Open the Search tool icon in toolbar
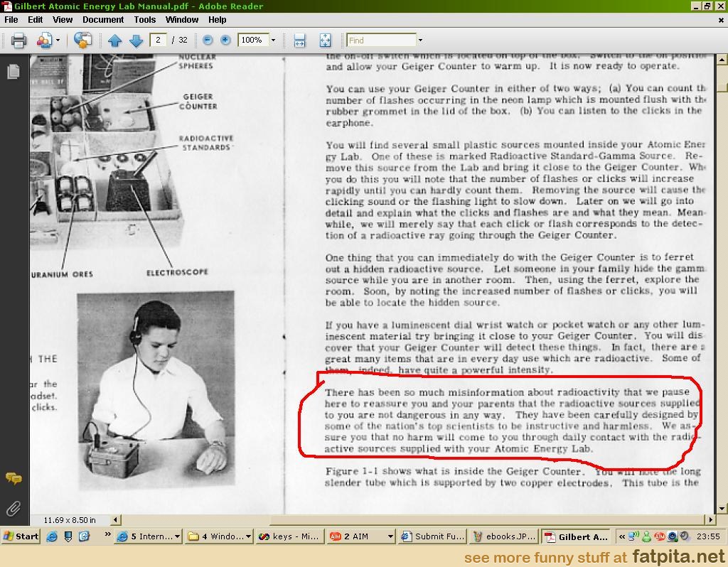 click(82, 40)
